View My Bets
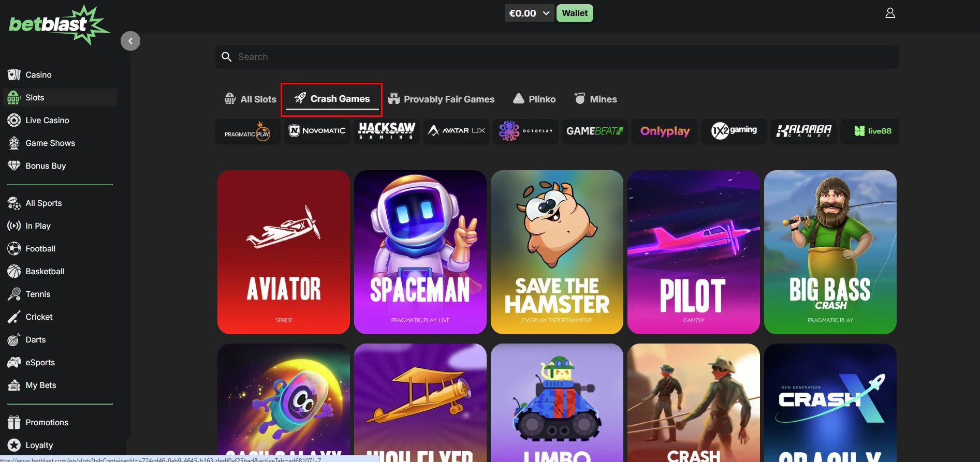 pyautogui.click(x=60, y=385)
